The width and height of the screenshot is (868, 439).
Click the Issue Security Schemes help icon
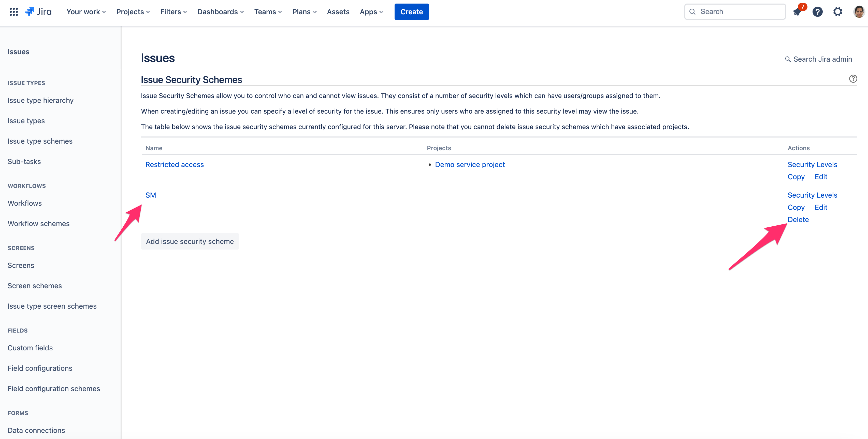(x=853, y=79)
